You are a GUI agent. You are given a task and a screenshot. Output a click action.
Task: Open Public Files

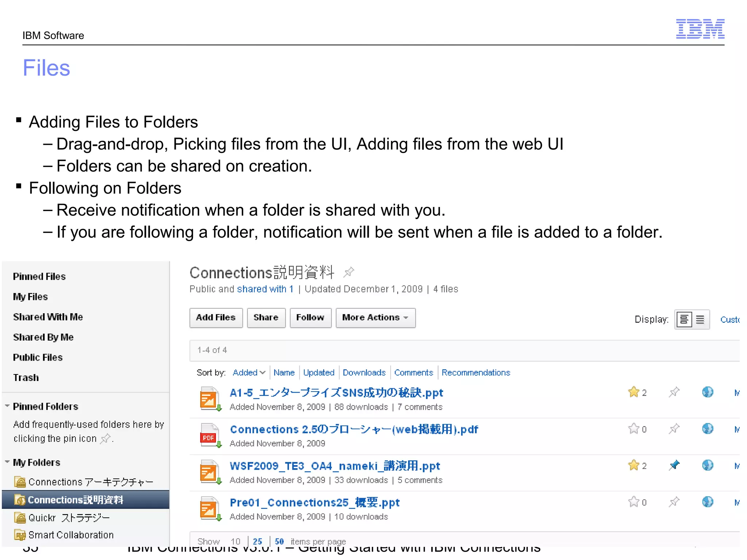click(x=38, y=357)
